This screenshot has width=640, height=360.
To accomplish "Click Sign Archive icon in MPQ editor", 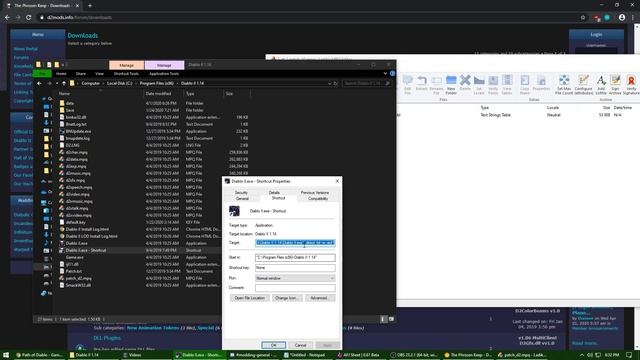I will point(616,84).
